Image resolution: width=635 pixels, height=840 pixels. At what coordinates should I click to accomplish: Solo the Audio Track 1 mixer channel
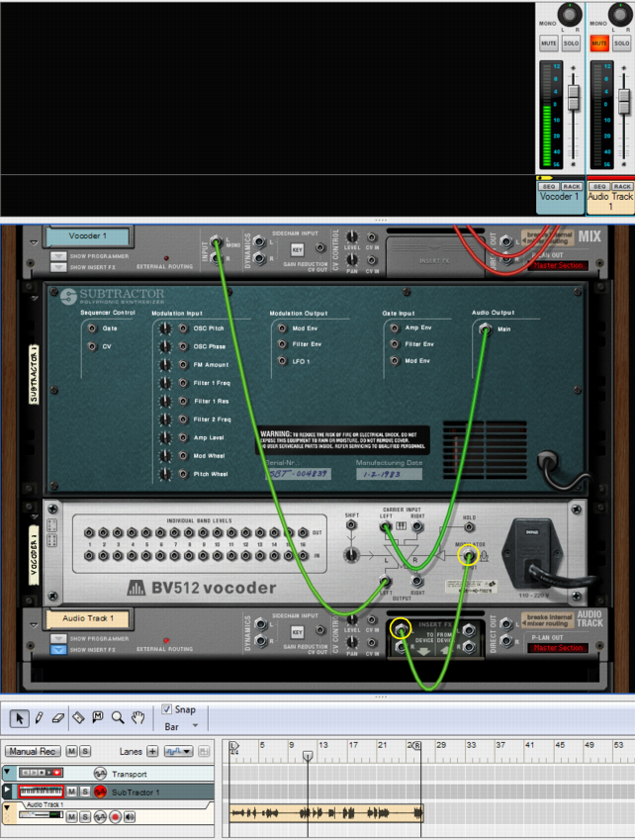tap(621, 44)
